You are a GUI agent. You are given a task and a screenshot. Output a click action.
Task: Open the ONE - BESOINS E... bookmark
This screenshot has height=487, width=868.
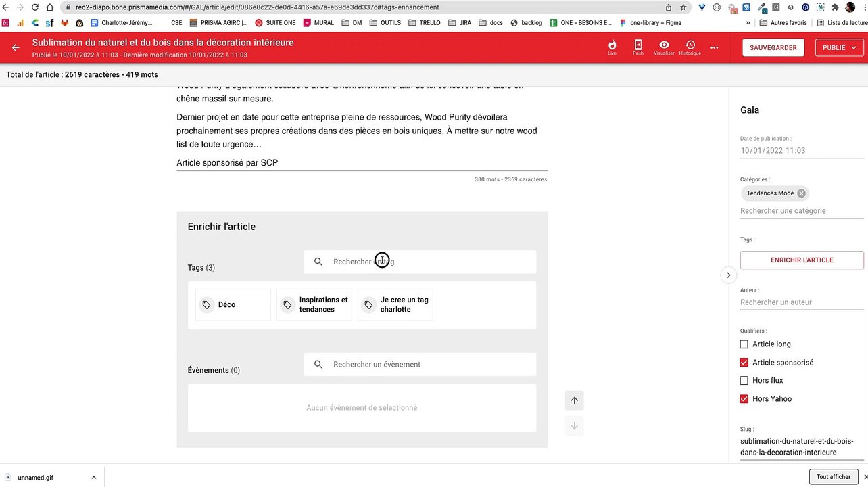pyautogui.click(x=581, y=22)
